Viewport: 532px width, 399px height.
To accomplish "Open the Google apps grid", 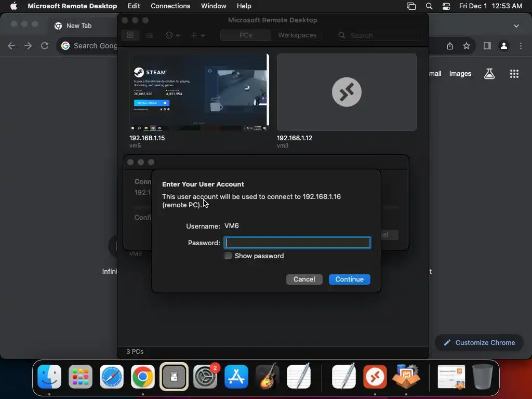I will [514, 74].
